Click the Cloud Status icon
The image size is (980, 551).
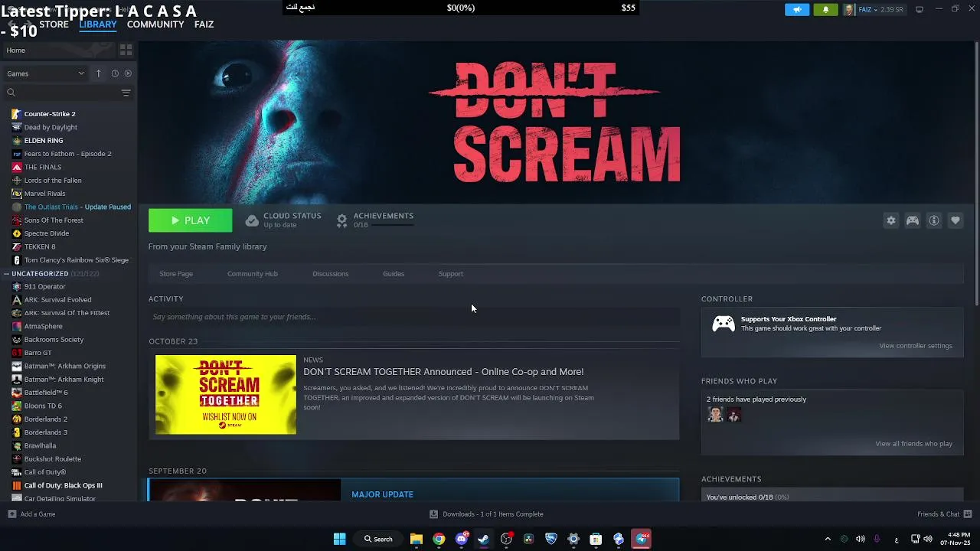pyautogui.click(x=252, y=220)
